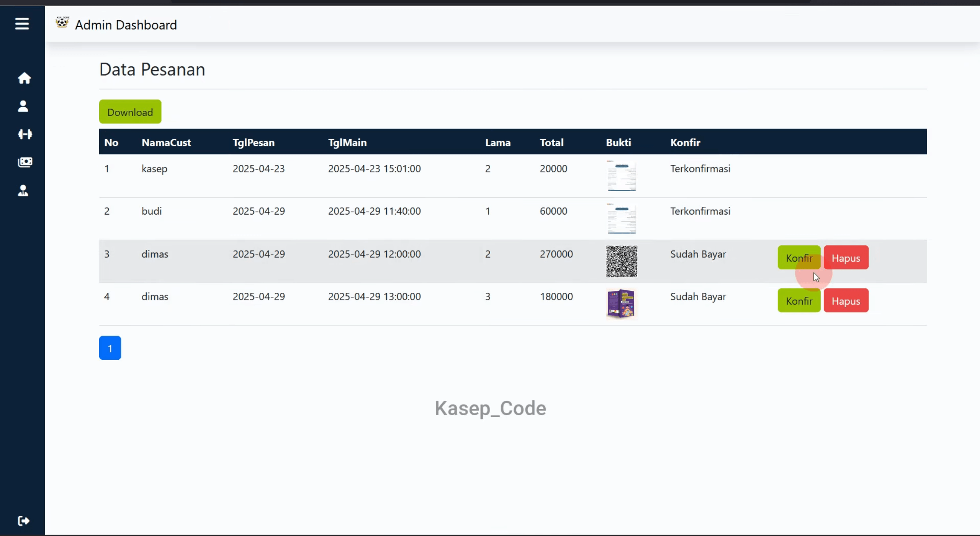This screenshot has width=980, height=536.
Task: Click the TglMain column header
Action: coord(347,143)
